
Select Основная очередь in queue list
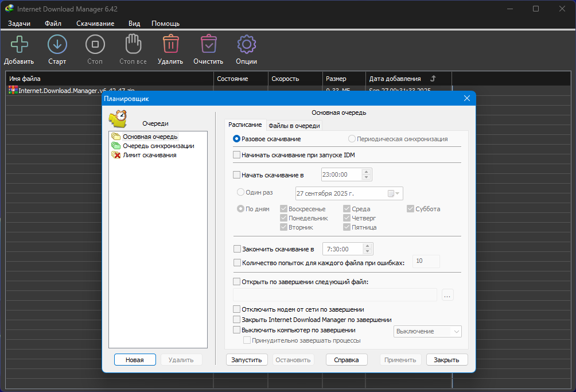[x=150, y=137]
